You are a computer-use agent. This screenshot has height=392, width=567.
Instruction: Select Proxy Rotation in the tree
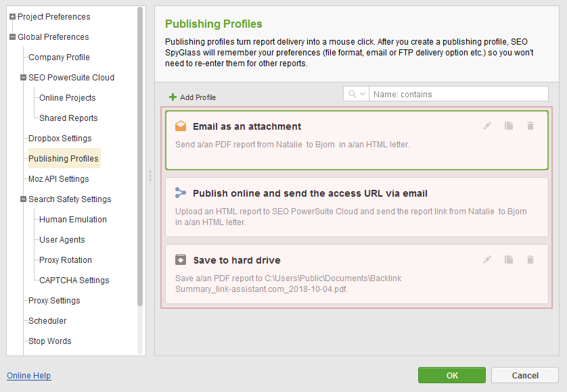pyautogui.click(x=66, y=260)
